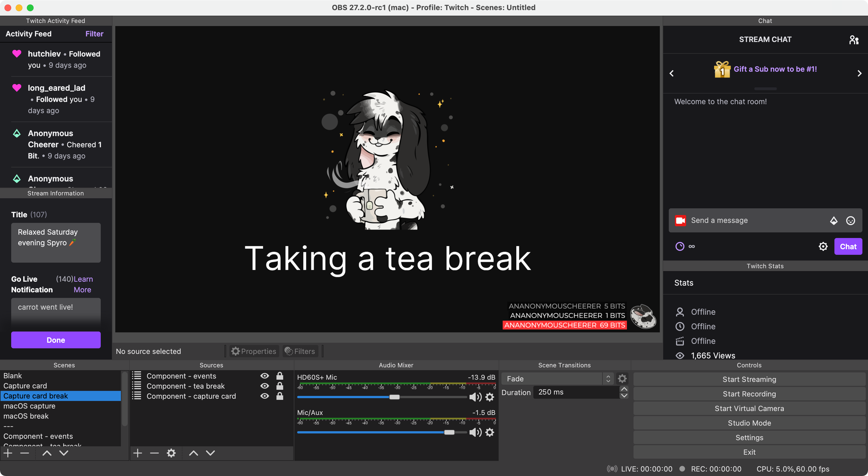Image resolution: width=868 pixels, height=476 pixels.
Task: Add a new source with plus icon
Action: (x=137, y=453)
